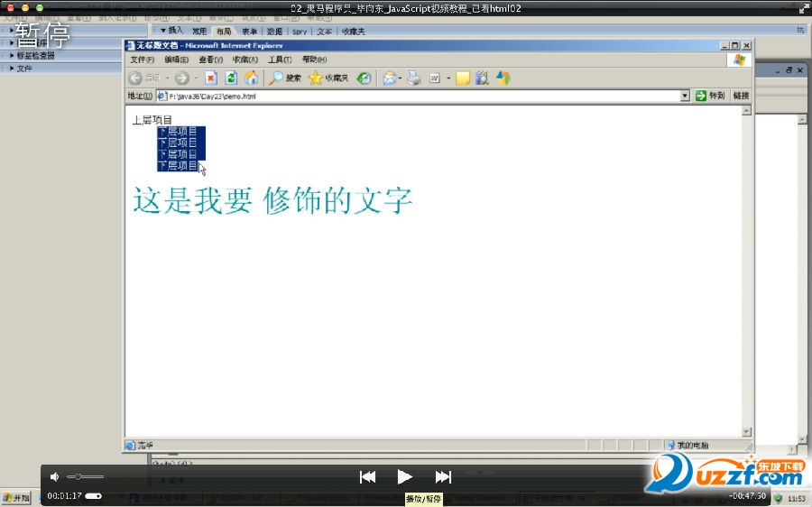
Task: Open the Back button history dropdown arrow
Action: (167, 78)
